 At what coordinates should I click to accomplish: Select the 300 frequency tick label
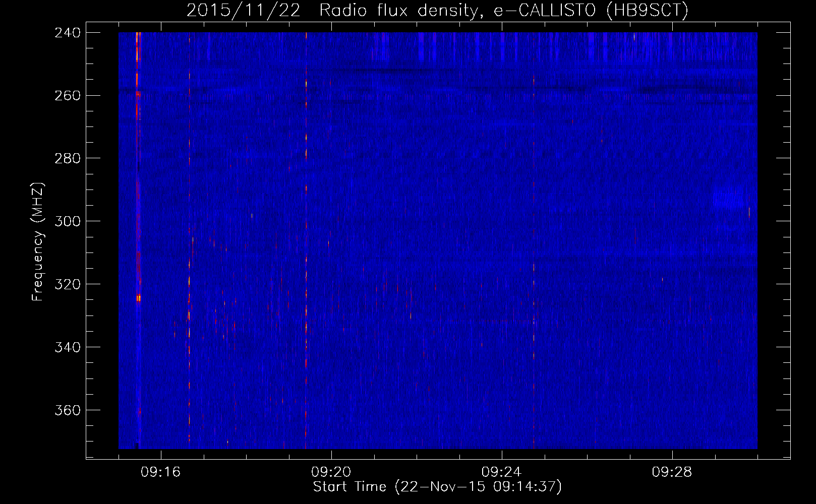pyautogui.click(x=68, y=221)
